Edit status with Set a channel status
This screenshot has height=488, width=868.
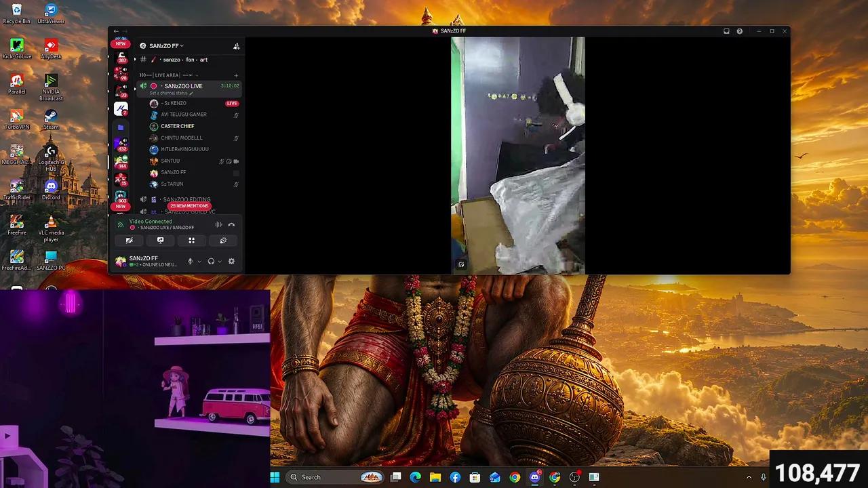pos(171,93)
